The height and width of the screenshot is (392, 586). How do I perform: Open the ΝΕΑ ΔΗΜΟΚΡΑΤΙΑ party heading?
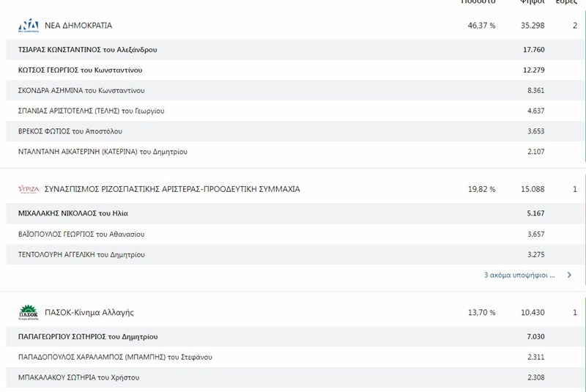tap(78, 26)
